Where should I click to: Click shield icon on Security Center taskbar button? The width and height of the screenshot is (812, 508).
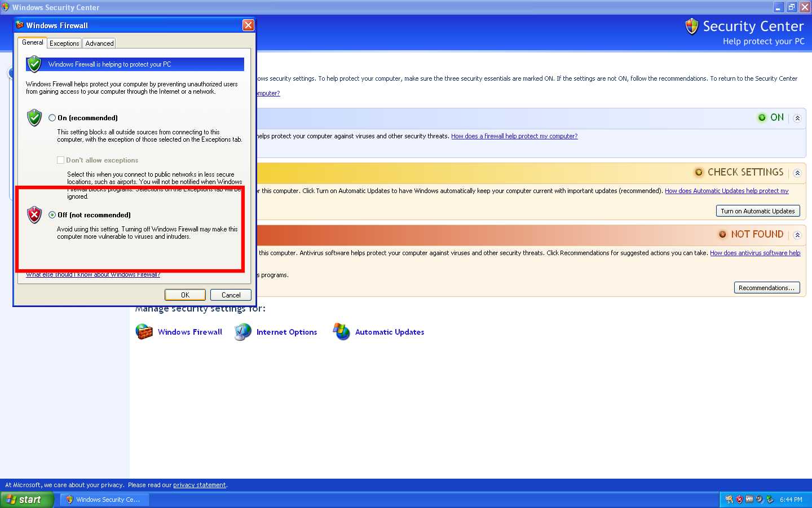[69, 500]
